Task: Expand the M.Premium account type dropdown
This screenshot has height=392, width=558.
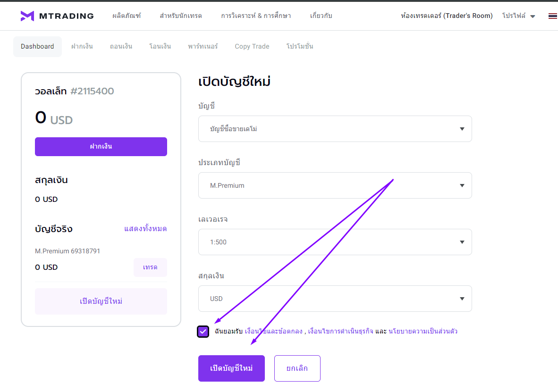Action: [x=335, y=185]
